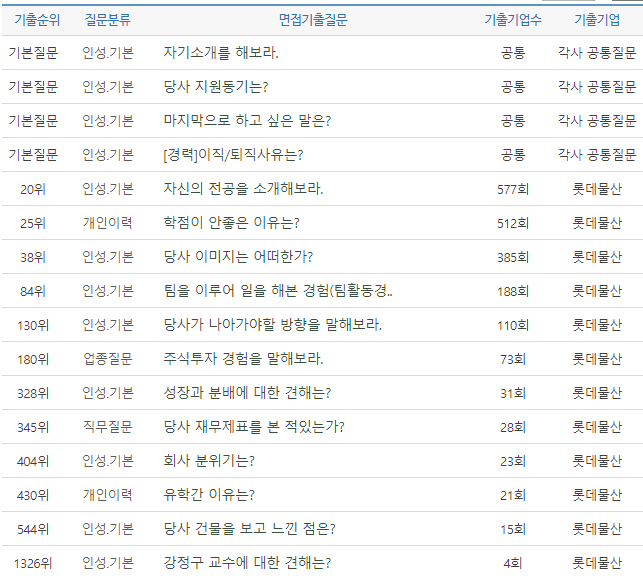
Task: Click the '기출기업' column header
Action: click(x=597, y=19)
